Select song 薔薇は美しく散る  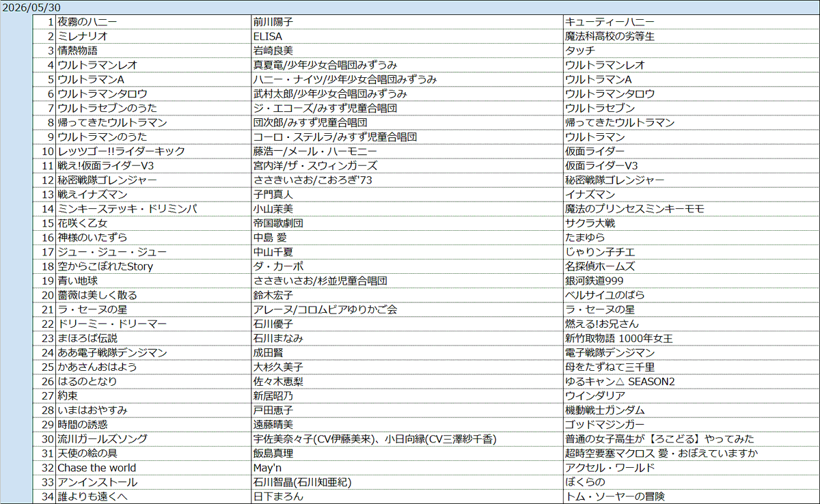97,294
